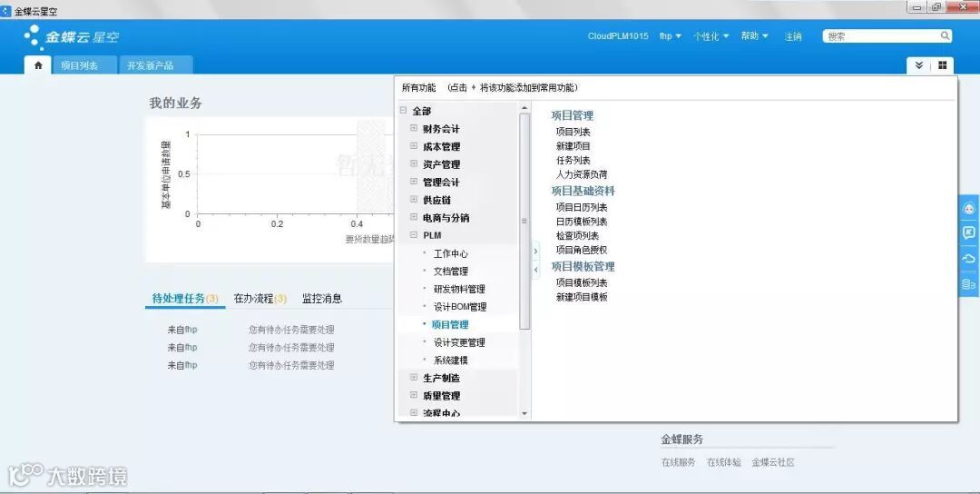Viewport: 980px width, 494px height.
Task: Open the 个性化 dropdown menu
Action: click(710, 36)
